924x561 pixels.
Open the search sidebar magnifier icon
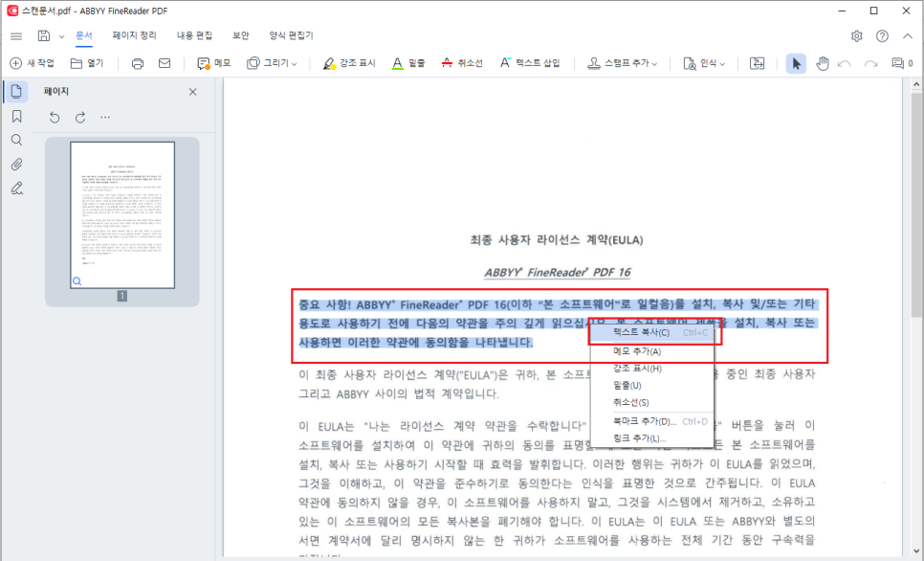click(x=16, y=141)
